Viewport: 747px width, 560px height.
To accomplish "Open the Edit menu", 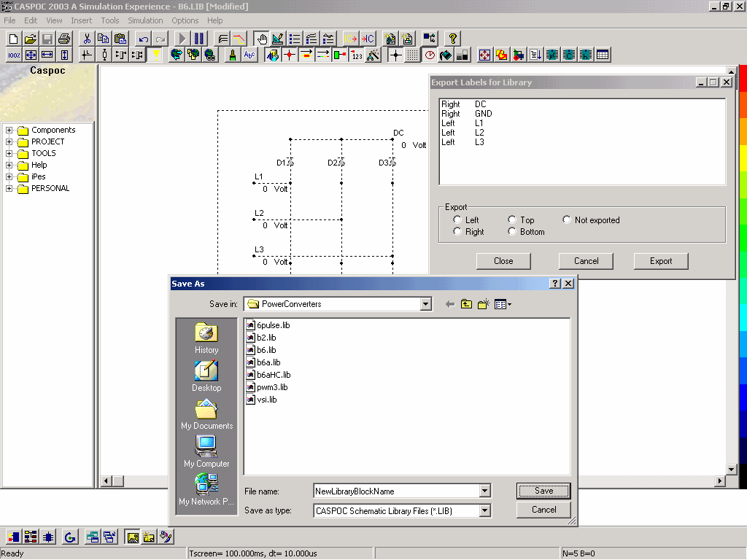I will coord(31,20).
